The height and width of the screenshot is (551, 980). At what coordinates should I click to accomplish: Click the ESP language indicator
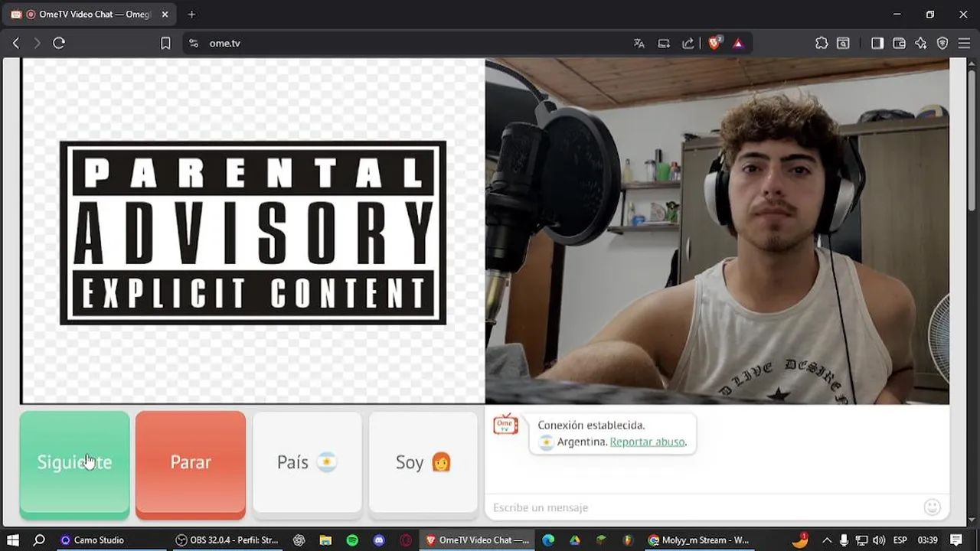point(900,540)
